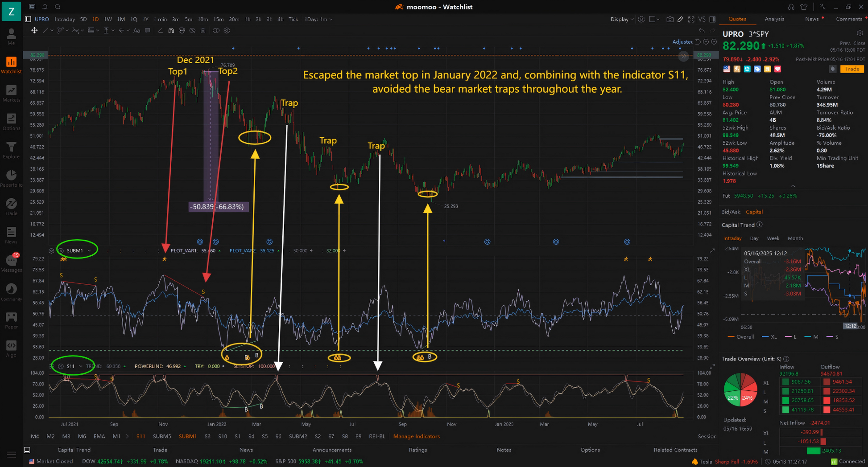The height and width of the screenshot is (467, 868).
Task: Toggle the S11 indicator in bottom bar
Action: coord(141,436)
